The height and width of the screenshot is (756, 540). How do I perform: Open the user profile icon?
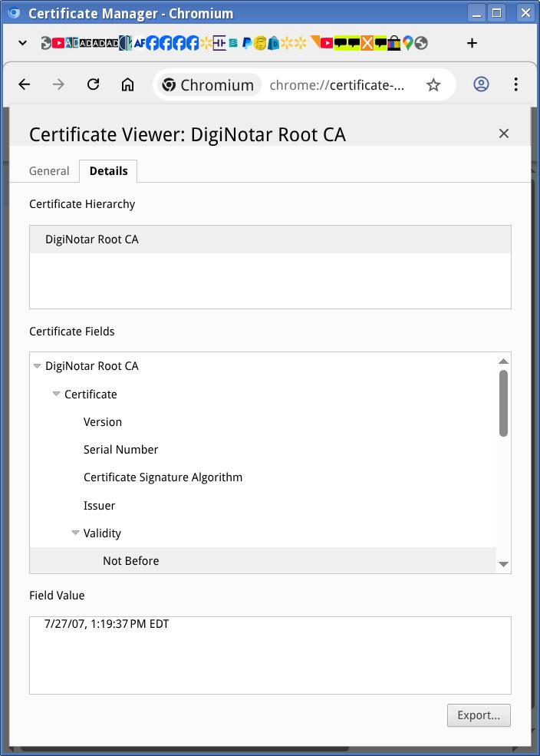point(481,84)
